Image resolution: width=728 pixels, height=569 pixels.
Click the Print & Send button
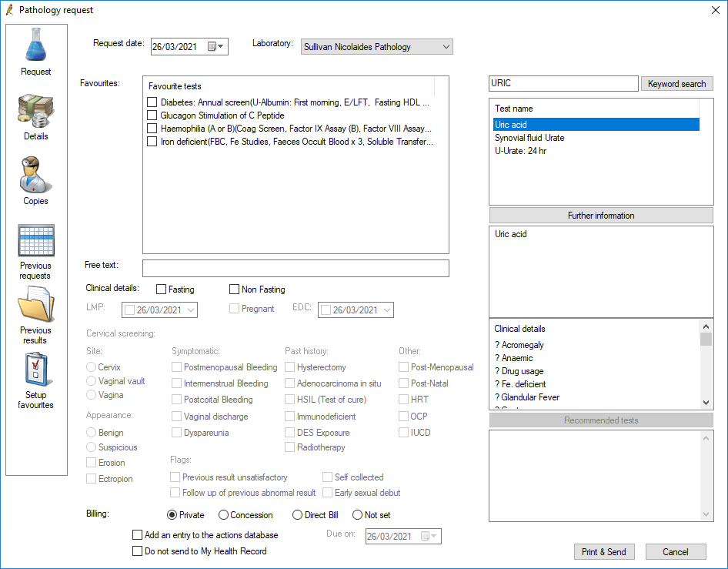coord(604,551)
